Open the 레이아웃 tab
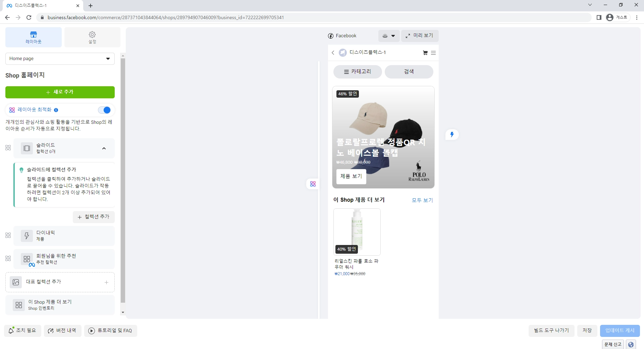 [34, 37]
